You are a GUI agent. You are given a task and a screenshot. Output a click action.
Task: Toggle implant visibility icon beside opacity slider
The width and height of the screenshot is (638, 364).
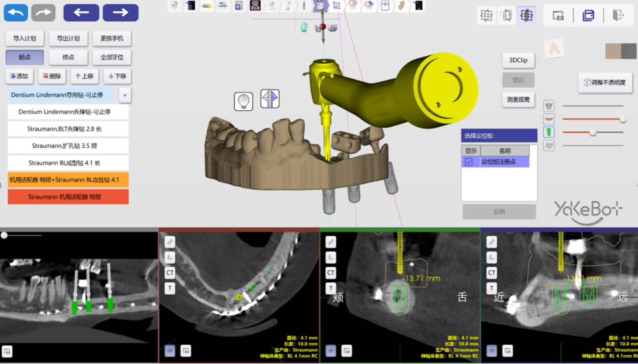[549, 132]
